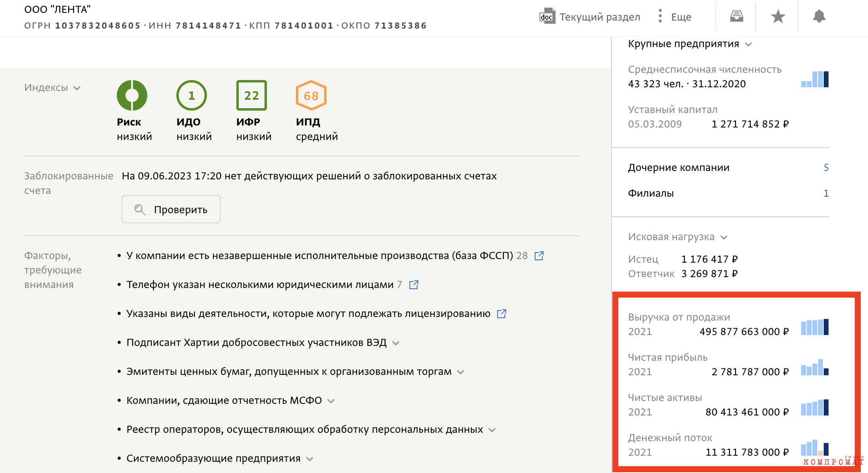Viewport: 868px width, 473px height.
Task: Click the КПП number 781401001
Action: coord(304,26)
